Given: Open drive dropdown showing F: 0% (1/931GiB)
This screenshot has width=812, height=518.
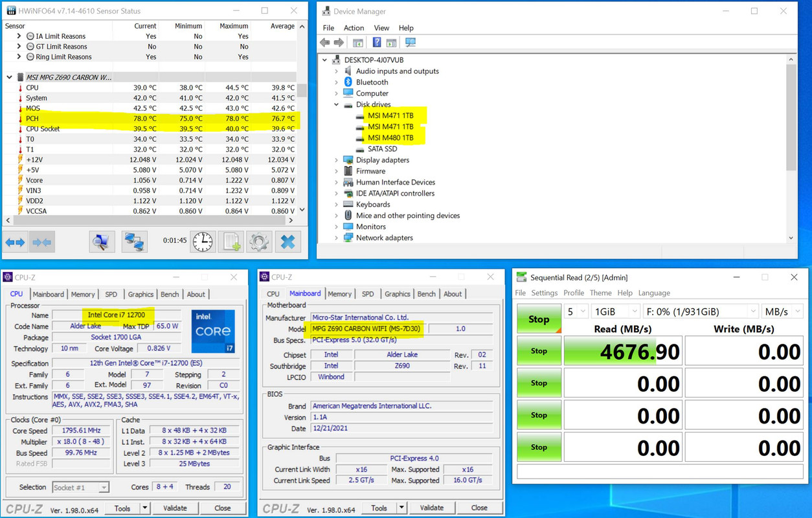Looking at the screenshot, I should 700,311.
